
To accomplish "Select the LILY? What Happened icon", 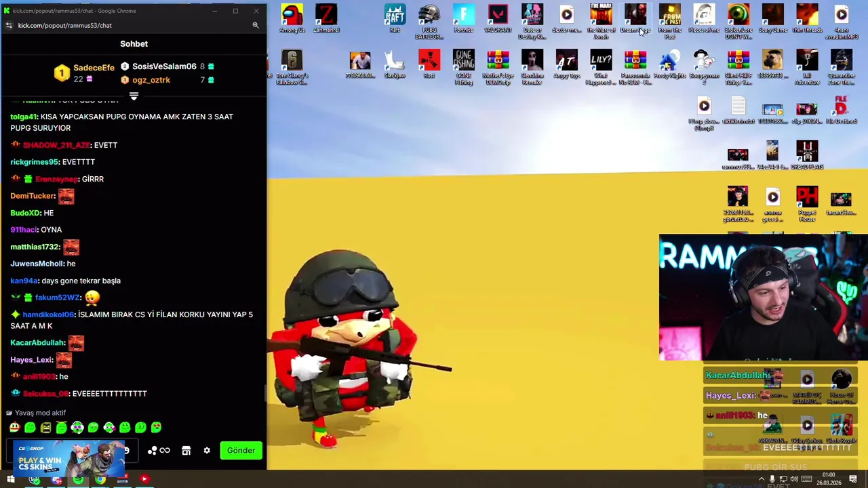I will (601, 67).
